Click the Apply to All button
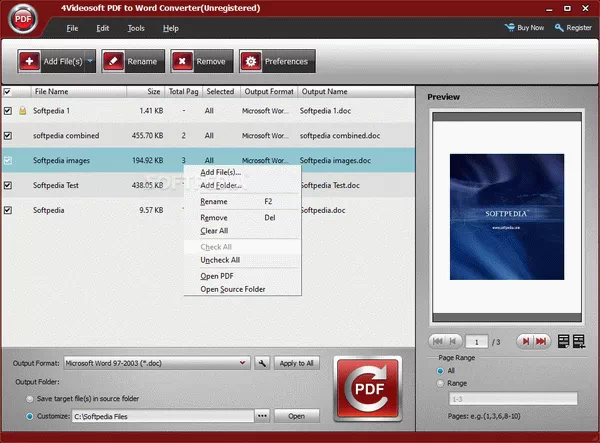The width and height of the screenshot is (600, 443). click(297, 363)
